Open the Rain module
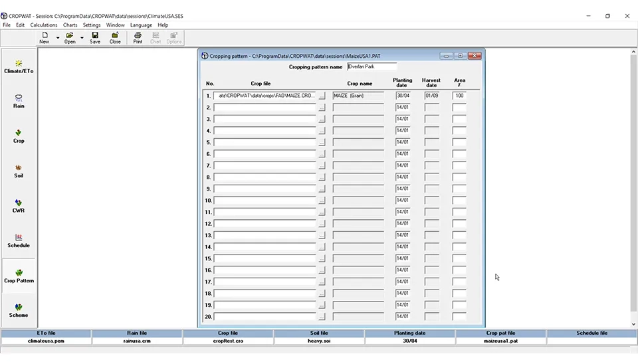 19,101
